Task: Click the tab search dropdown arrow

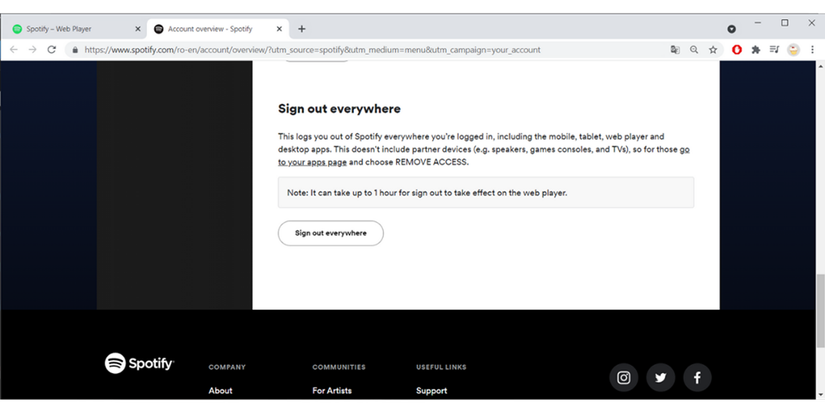Action: tap(731, 29)
